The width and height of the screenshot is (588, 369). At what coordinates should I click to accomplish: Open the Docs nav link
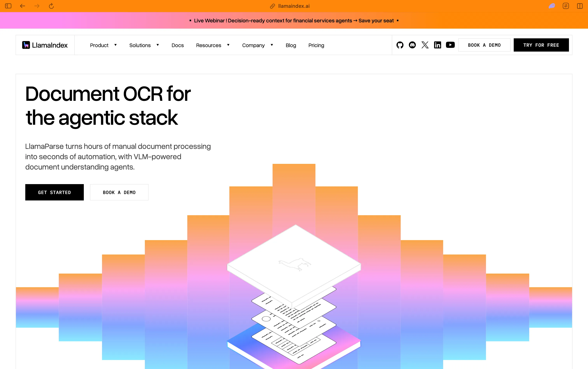click(x=178, y=45)
